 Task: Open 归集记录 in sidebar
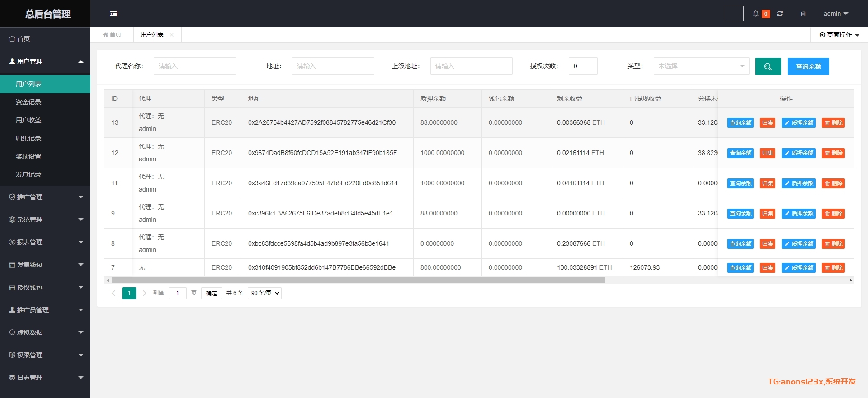(x=45, y=138)
